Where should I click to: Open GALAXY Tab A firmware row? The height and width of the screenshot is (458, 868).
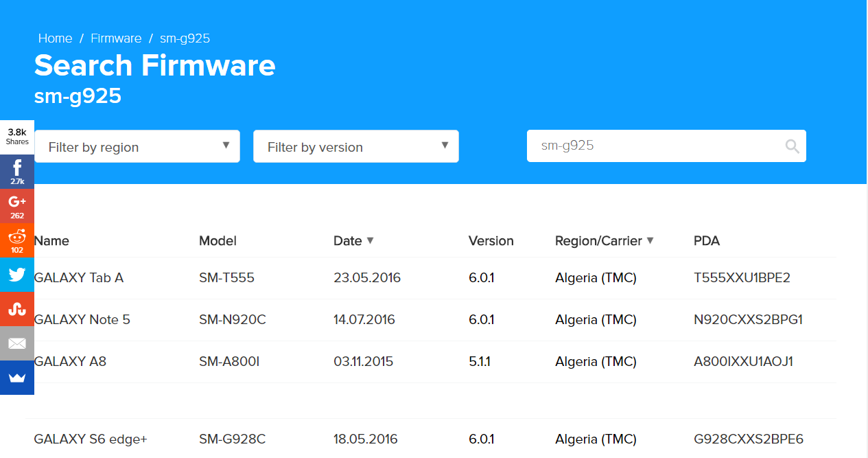click(79, 278)
